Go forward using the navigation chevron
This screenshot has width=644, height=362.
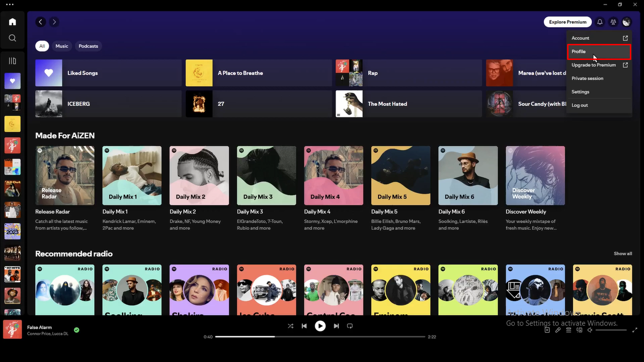(x=54, y=22)
